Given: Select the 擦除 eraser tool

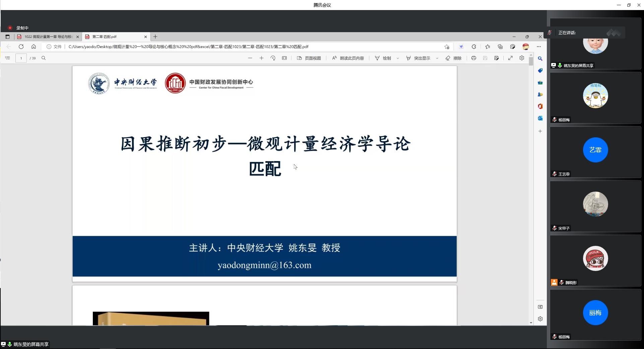Looking at the screenshot, I should 453,58.
